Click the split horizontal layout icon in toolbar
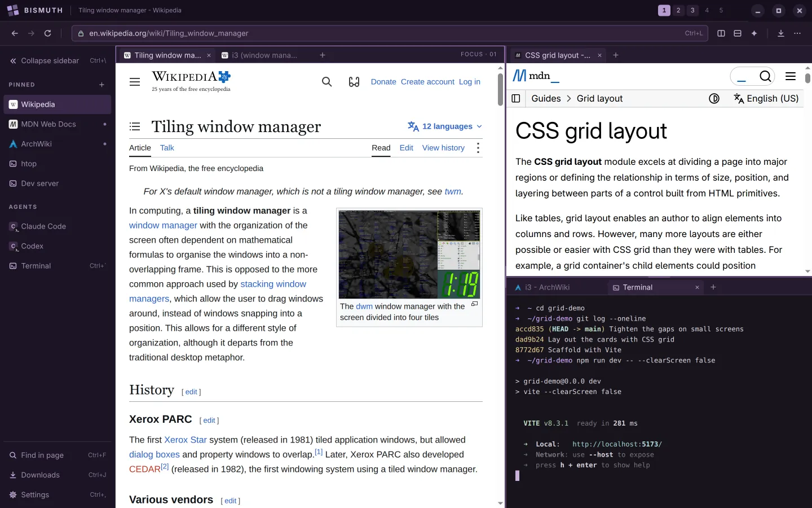Viewport: 812px width, 508px height. pos(738,33)
